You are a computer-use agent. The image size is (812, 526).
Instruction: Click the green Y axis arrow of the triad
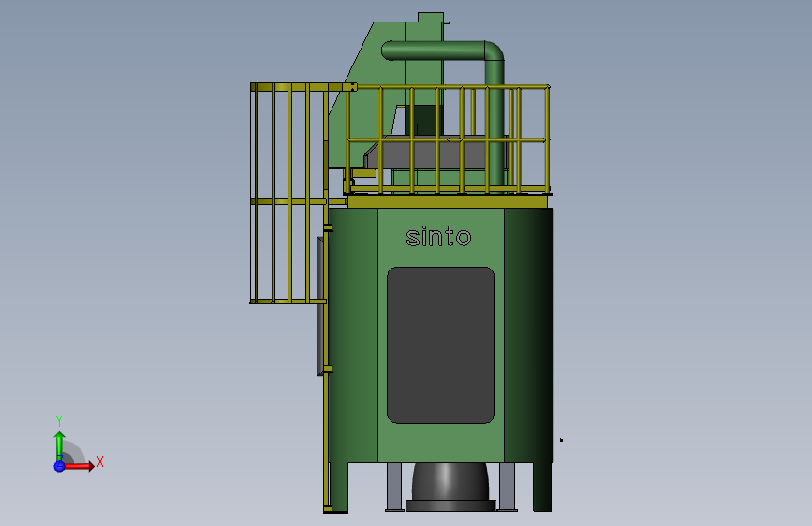[x=59, y=446]
